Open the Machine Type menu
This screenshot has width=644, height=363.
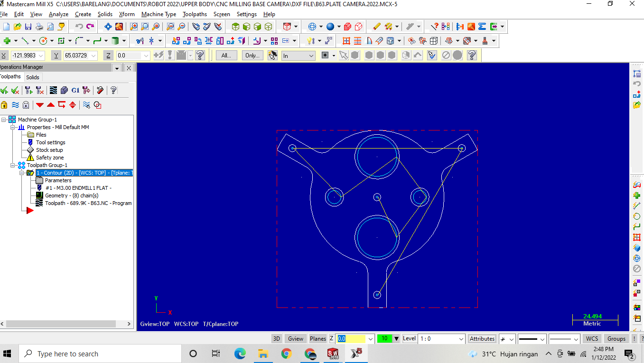[x=159, y=14]
